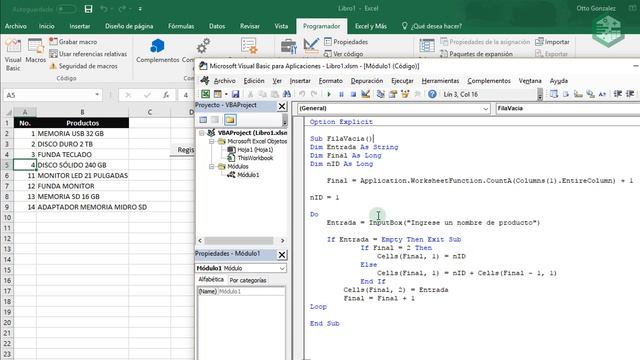The height and width of the screenshot is (360, 640).
Task: Select cell MONITOR LED 21 PULGADAS
Action: tap(82, 176)
